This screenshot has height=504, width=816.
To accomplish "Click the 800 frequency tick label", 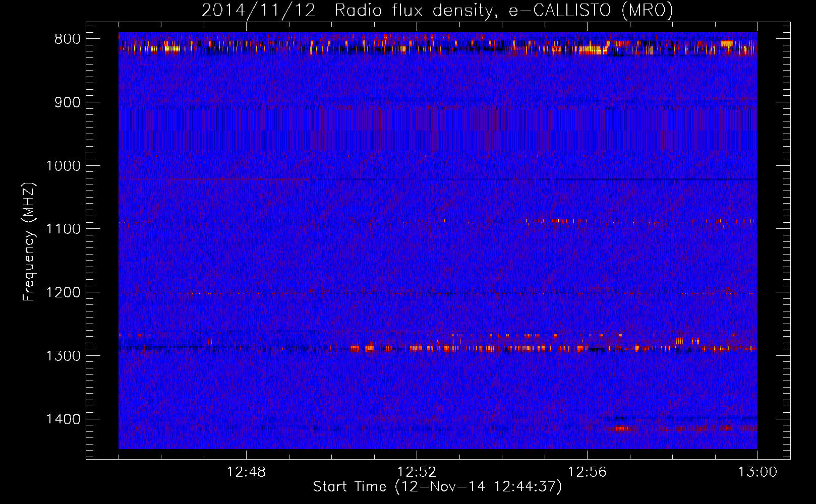I will [x=68, y=39].
